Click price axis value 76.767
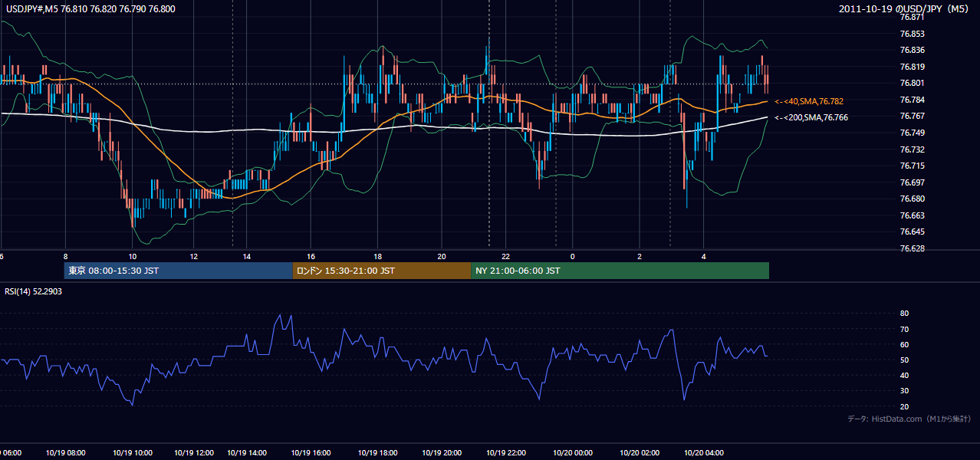 [913, 117]
